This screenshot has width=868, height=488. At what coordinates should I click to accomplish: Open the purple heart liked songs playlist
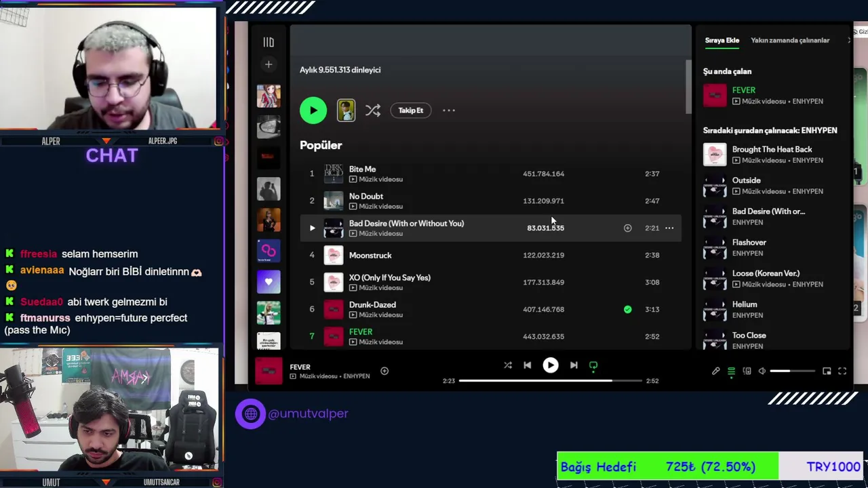pyautogui.click(x=269, y=281)
